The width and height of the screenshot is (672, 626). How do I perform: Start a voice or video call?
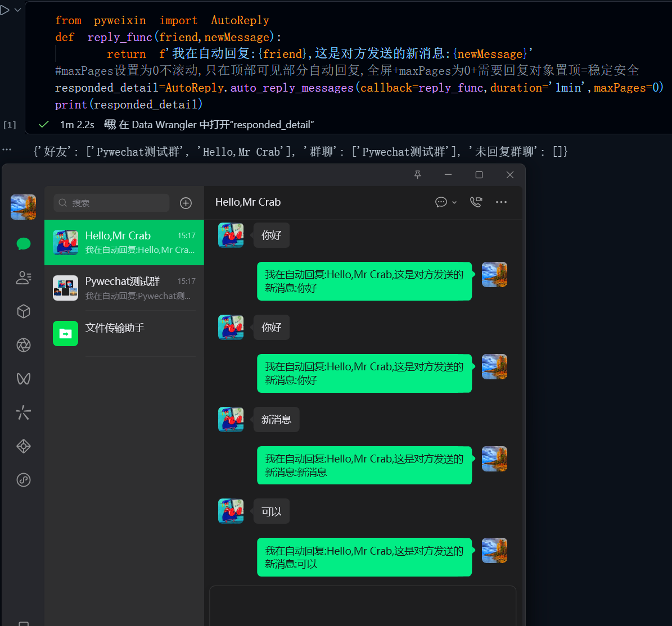coord(476,202)
